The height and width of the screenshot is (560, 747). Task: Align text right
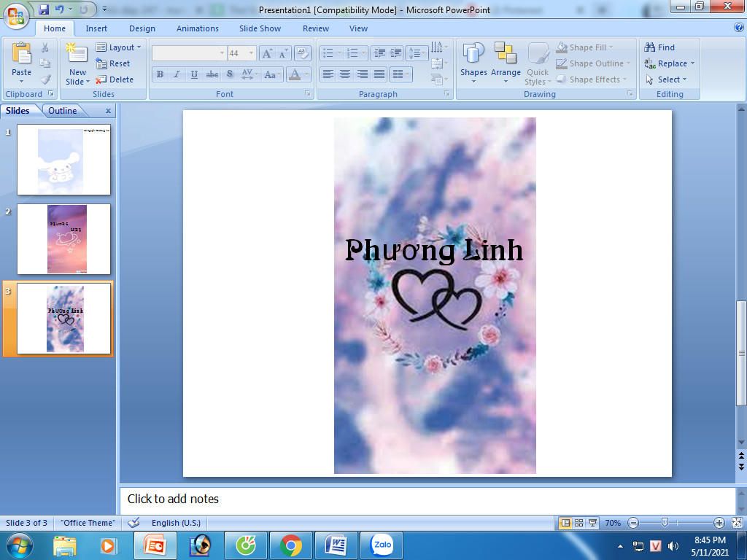tap(362, 74)
